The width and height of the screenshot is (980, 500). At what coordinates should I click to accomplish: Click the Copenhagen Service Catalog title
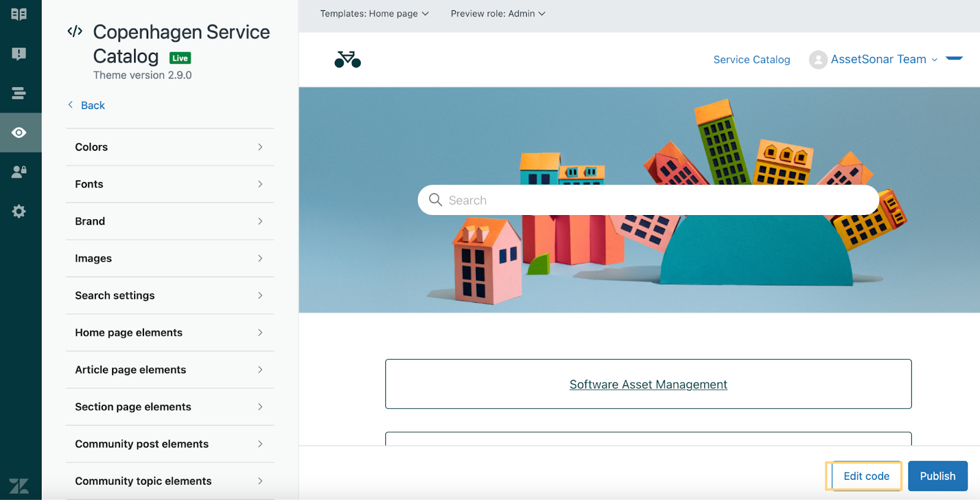tap(181, 44)
